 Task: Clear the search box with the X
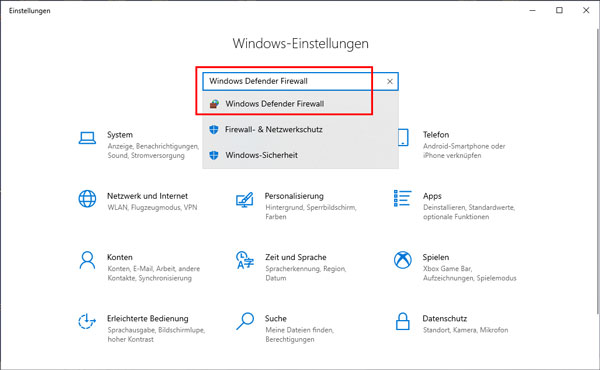click(x=390, y=81)
